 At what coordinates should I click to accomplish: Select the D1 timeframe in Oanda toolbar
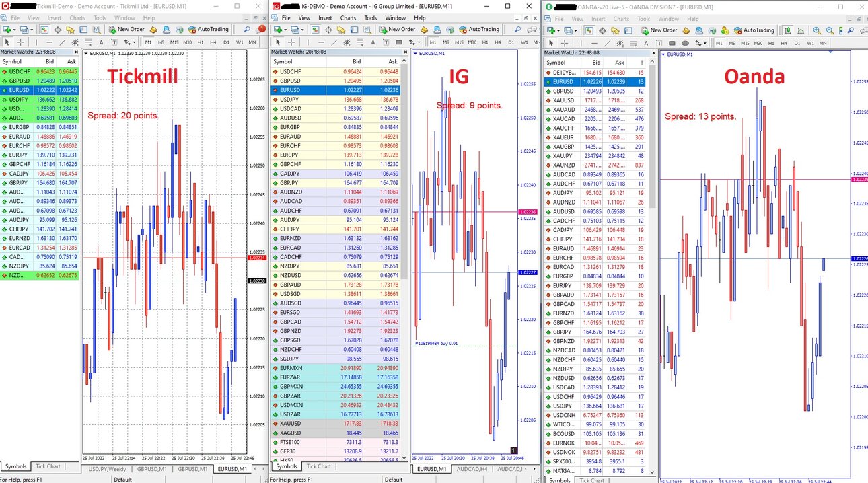[x=797, y=44]
